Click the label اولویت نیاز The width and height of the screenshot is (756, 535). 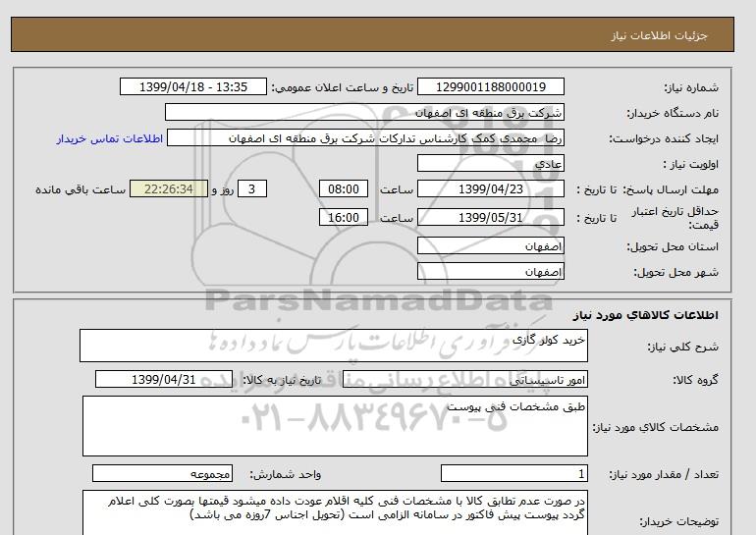coord(691,164)
